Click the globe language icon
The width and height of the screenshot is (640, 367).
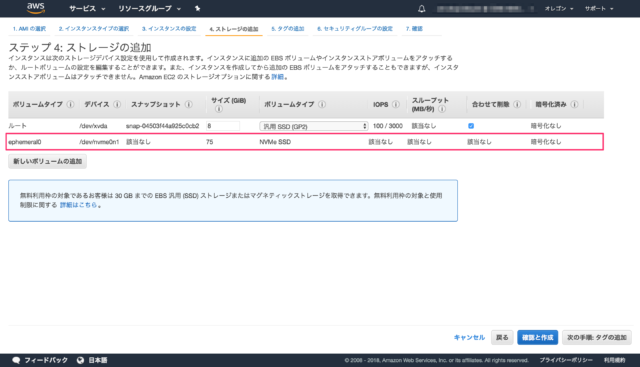80,360
